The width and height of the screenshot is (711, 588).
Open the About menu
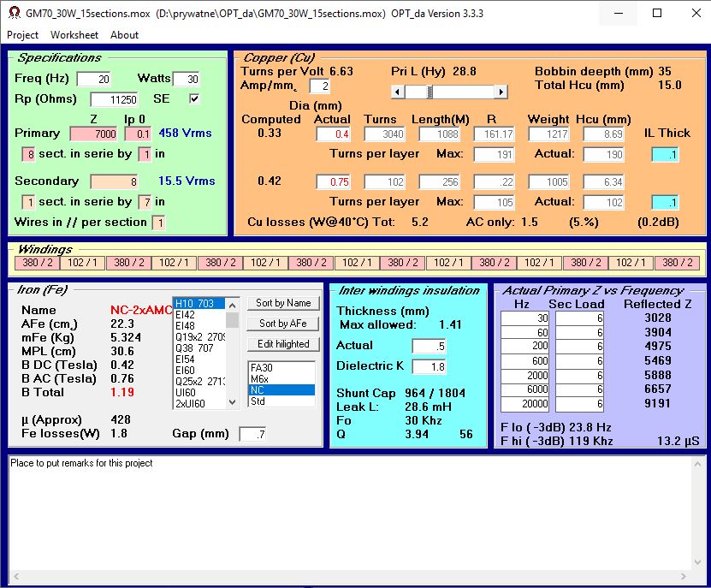[x=124, y=35]
